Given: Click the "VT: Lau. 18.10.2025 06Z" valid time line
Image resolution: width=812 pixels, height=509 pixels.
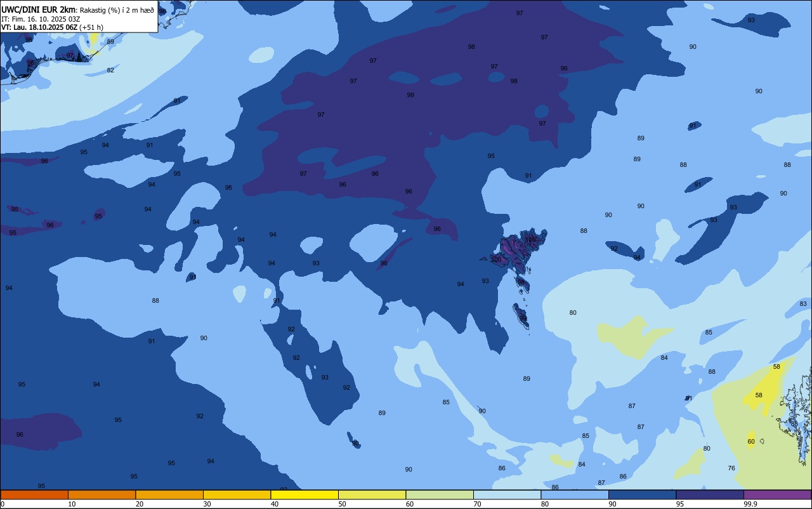Looking at the screenshot, I should click(39, 27).
